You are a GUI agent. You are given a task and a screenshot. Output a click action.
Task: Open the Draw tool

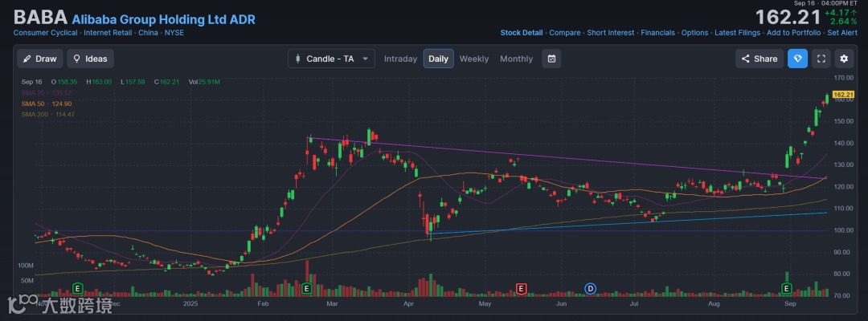tap(40, 59)
